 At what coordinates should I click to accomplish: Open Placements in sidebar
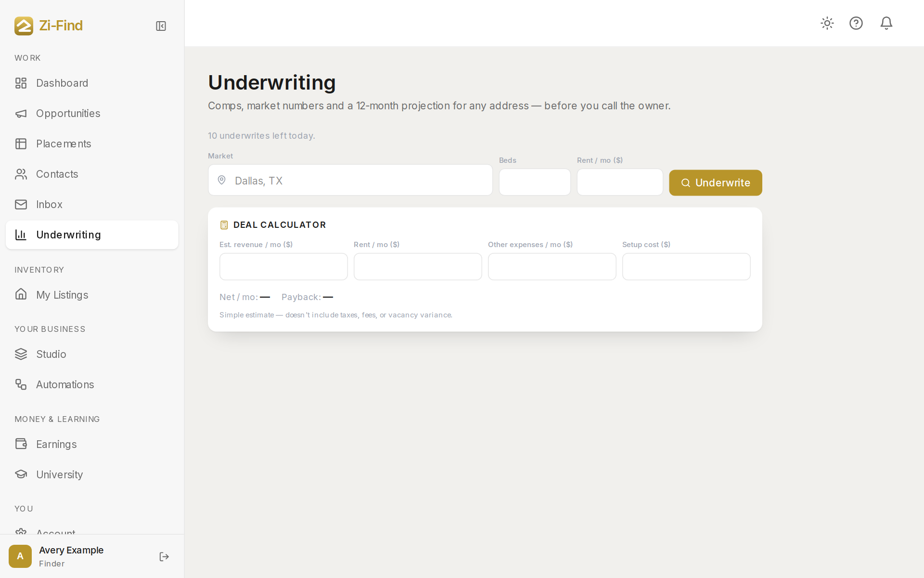click(92, 144)
